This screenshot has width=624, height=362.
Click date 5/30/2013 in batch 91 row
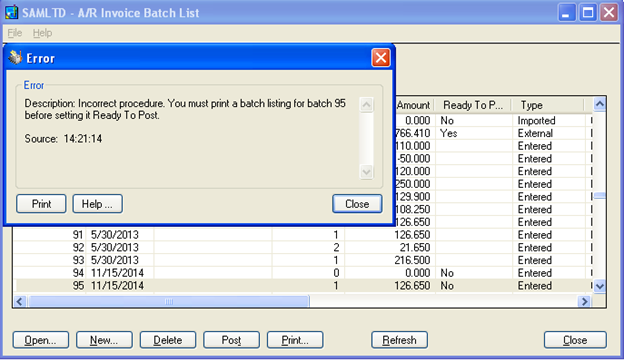(115, 235)
